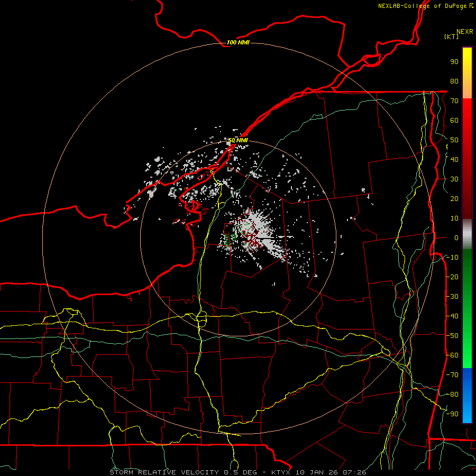This screenshot has width=476, height=476.
Task: Click the 40 value on the velocity scale
Action: 454,159
